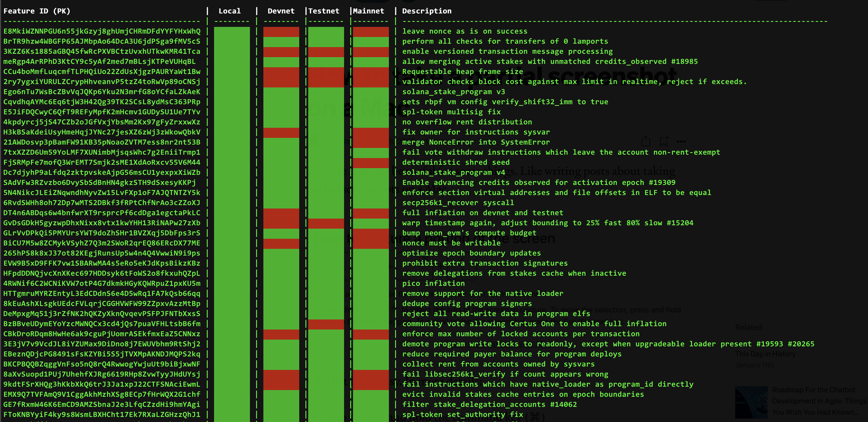The width and height of the screenshot is (868, 422).
Task: Open the 'Roadmap For the Chatbot Development in Agile' link
Action: pyautogui.click(x=819, y=401)
